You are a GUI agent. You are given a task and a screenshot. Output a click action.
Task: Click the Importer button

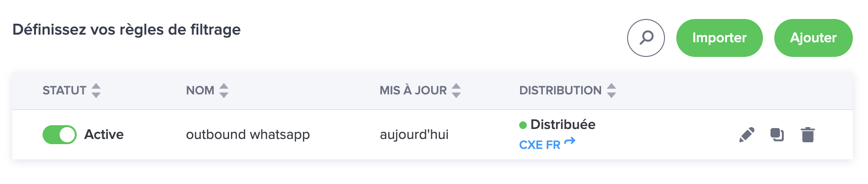[719, 38]
